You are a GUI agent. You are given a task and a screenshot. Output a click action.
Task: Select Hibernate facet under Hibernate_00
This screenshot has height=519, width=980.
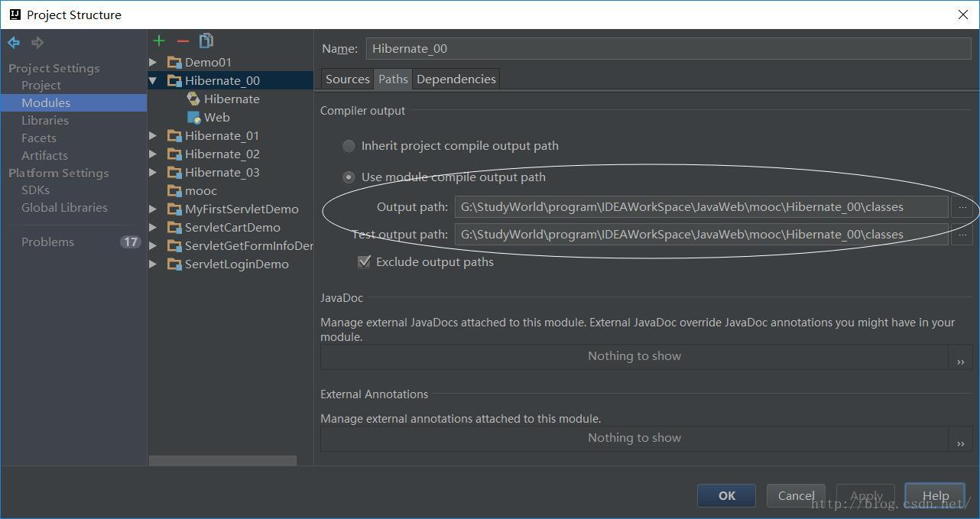click(x=231, y=99)
